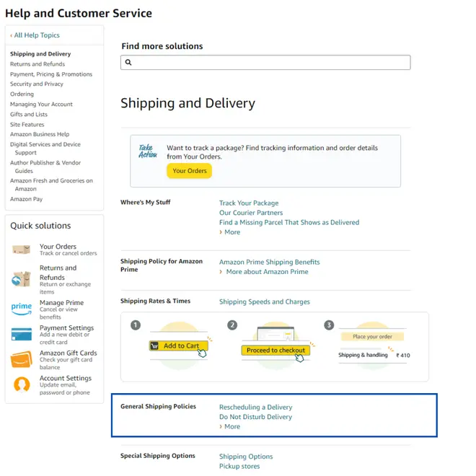Click the Returns and Refunds icon
The width and height of the screenshot is (476, 476).
pyautogui.click(x=22, y=278)
